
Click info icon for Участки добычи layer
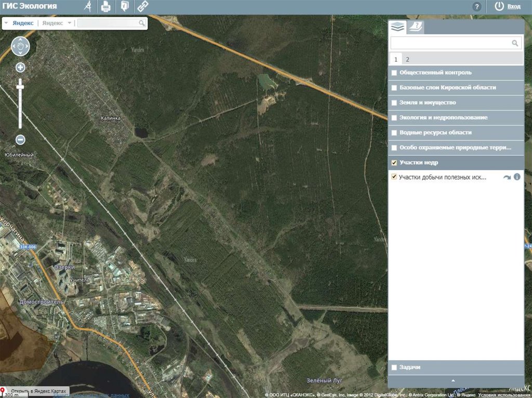click(x=517, y=177)
